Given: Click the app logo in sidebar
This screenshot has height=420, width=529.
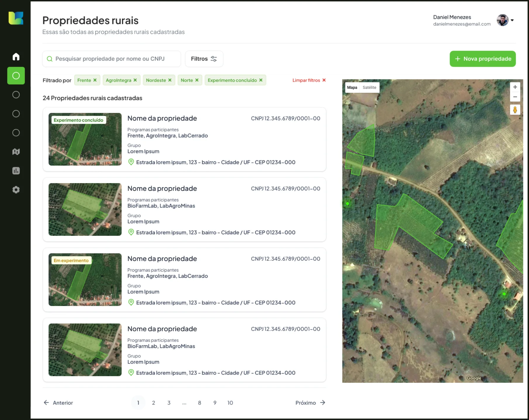Looking at the screenshot, I should coord(16,18).
